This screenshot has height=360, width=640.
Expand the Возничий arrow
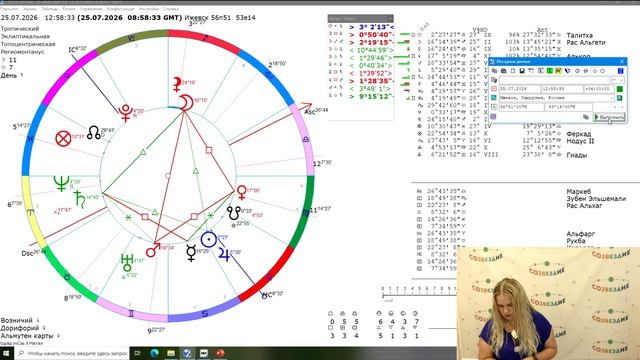tap(38, 320)
